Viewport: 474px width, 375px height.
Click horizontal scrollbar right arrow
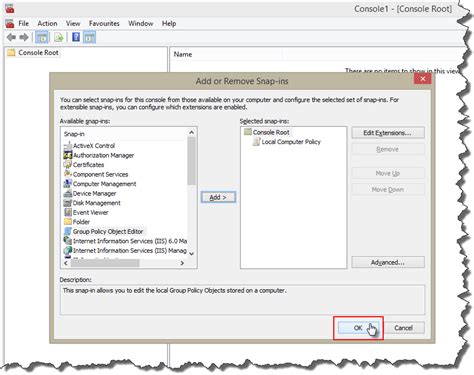tap(182, 263)
